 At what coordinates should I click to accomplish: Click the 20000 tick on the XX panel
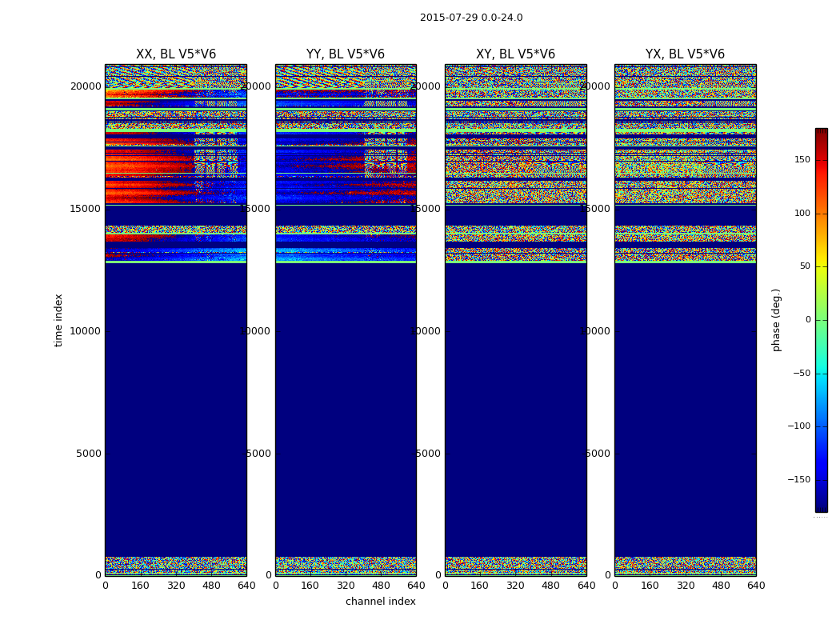86,86
